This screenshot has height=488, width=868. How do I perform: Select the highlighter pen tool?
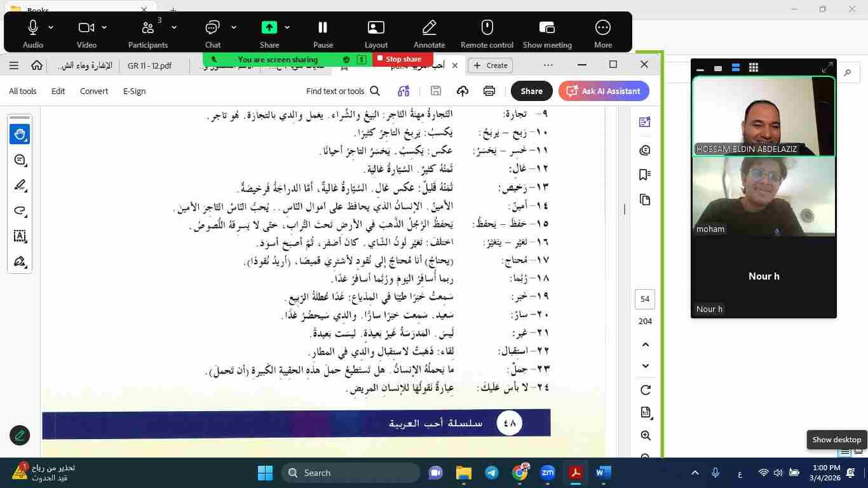(20, 186)
